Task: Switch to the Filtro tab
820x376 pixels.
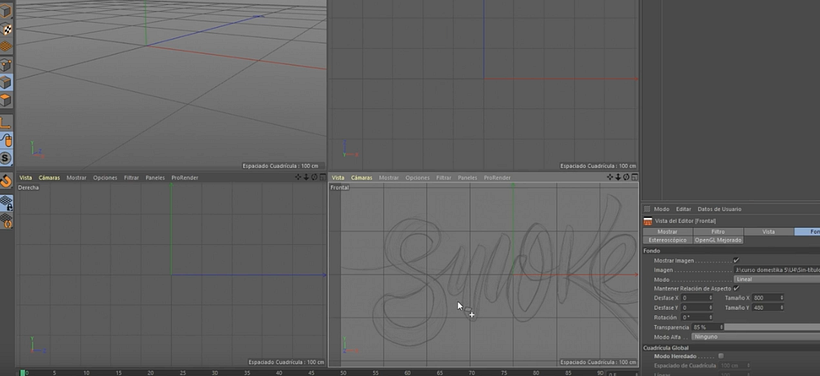Action: coord(718,232)
